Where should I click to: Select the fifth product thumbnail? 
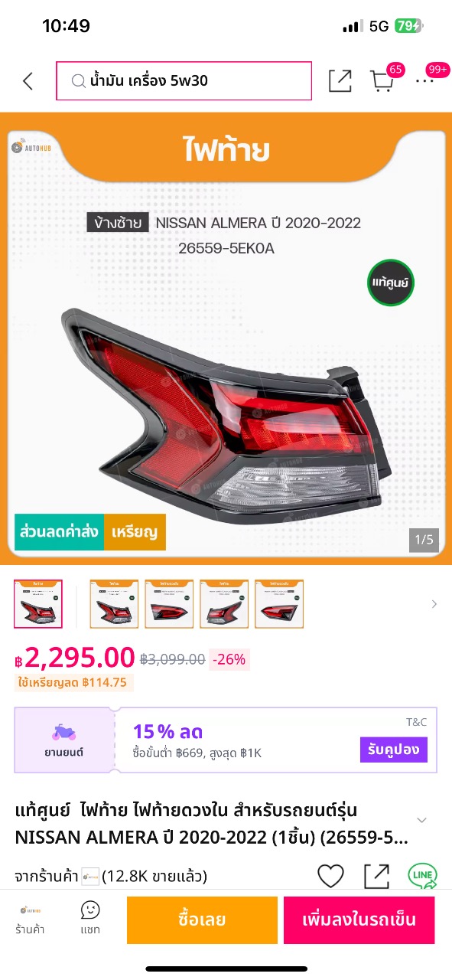279,604
